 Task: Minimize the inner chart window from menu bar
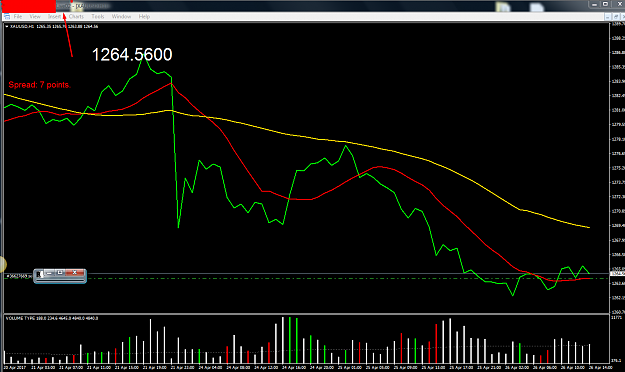[607, 17]
